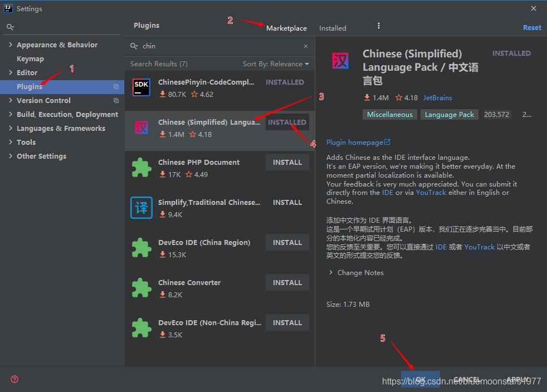Click the ChinesePinyin-CodeCompletion SDK icon
This screenshot has width=547, height=392.
(141, 87)
